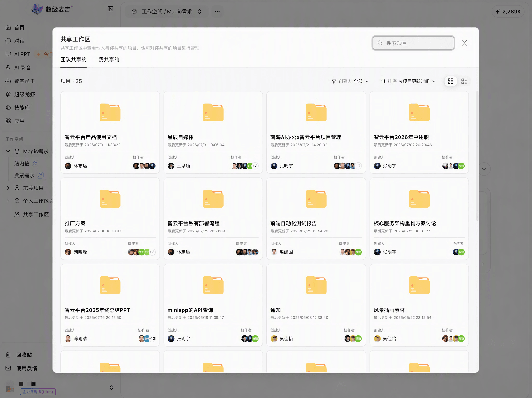This screenshot has height=398, width=532.
Task: Collapse the sidebar panel icon
Action: tap(110, 9)
